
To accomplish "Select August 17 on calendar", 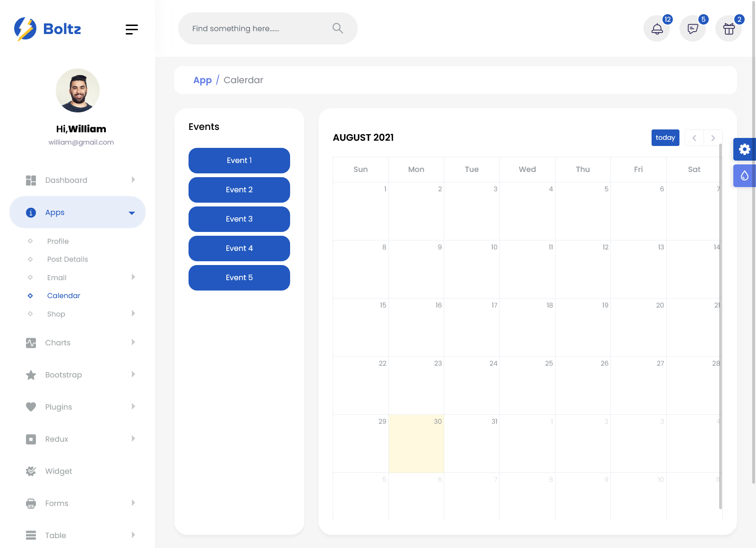I will coord(472,327).
